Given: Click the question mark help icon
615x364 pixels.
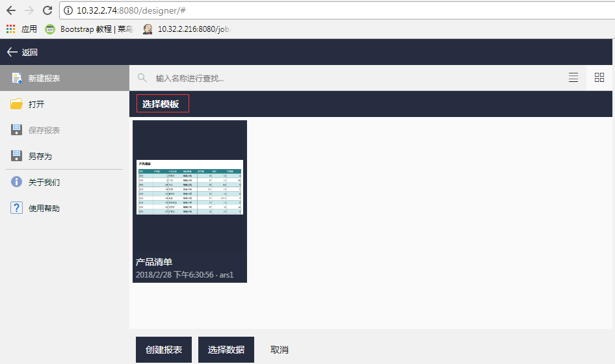Looking at the screenshot, I should point(17,208).
